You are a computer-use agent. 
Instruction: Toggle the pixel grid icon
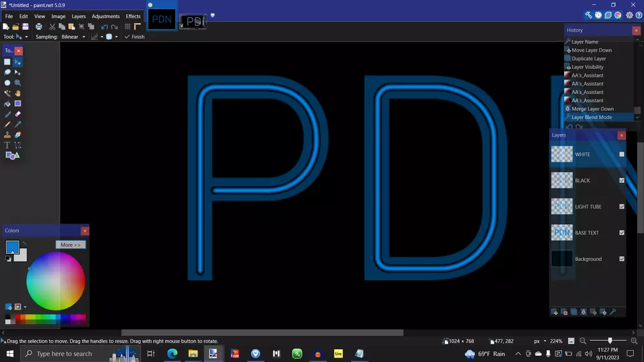point(128,26)
